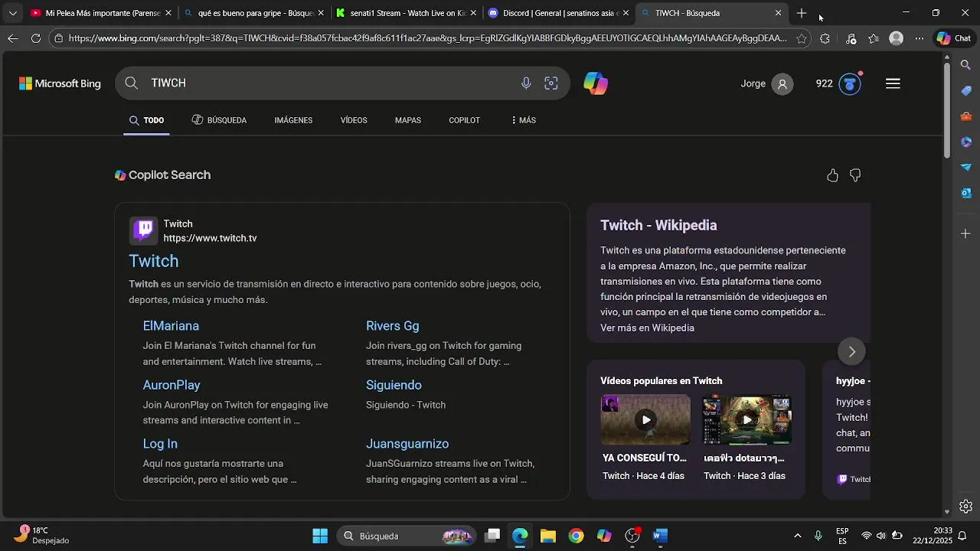Reload the page with refresh button
The image size is (980, 551).
[36, 38]
